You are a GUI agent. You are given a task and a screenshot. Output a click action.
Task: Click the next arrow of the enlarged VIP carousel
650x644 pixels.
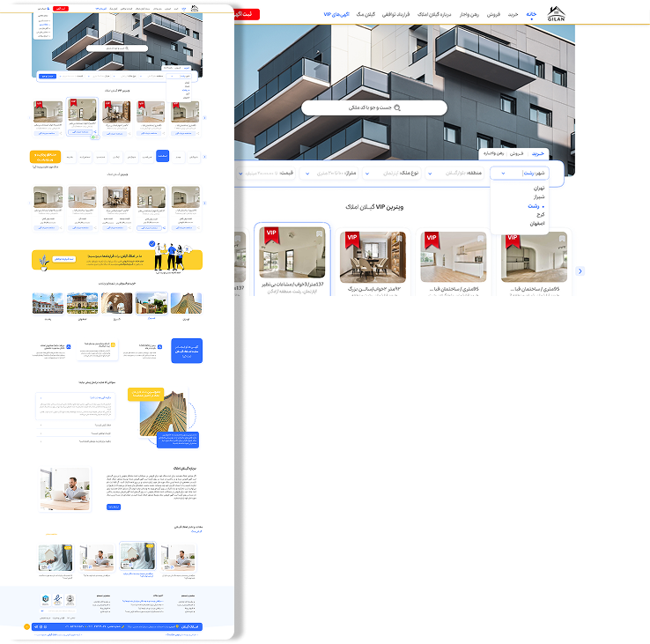[x=580, y=271]
